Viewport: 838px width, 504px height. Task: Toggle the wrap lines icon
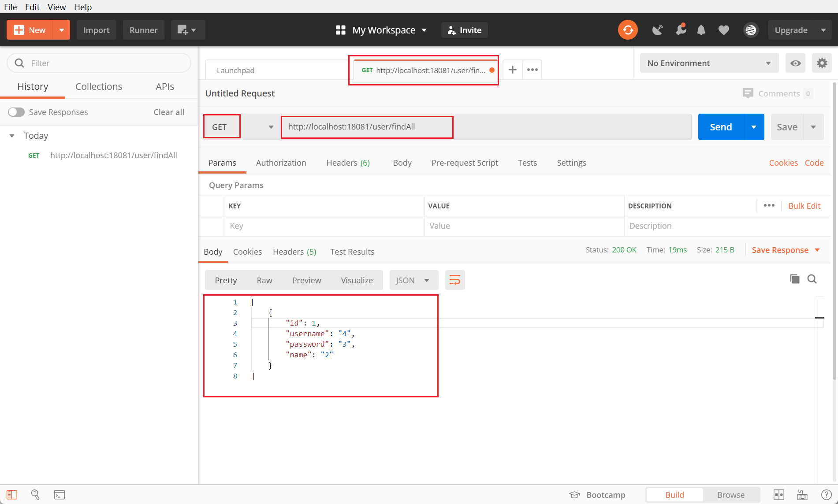click(x=455, y=280)
